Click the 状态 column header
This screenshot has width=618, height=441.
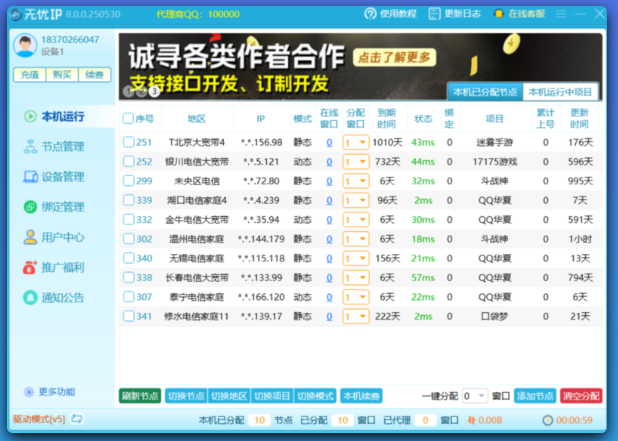pos(423,119)
